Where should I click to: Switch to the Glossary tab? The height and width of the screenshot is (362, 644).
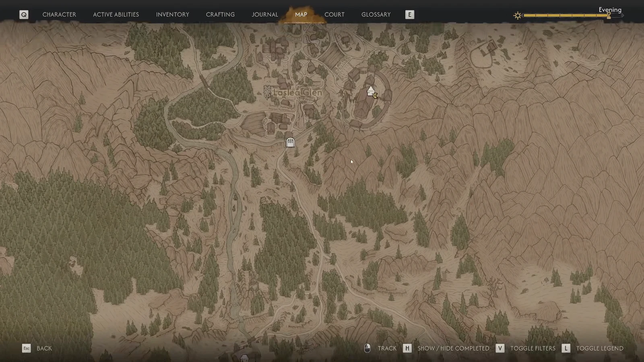pos(376,14)
